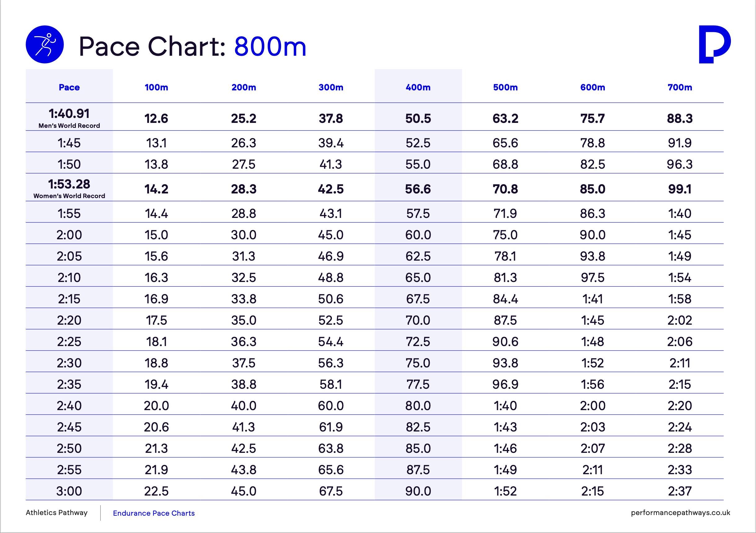Select the 700m column header
This screenshot has height=533, width=756.
[680, 88]
